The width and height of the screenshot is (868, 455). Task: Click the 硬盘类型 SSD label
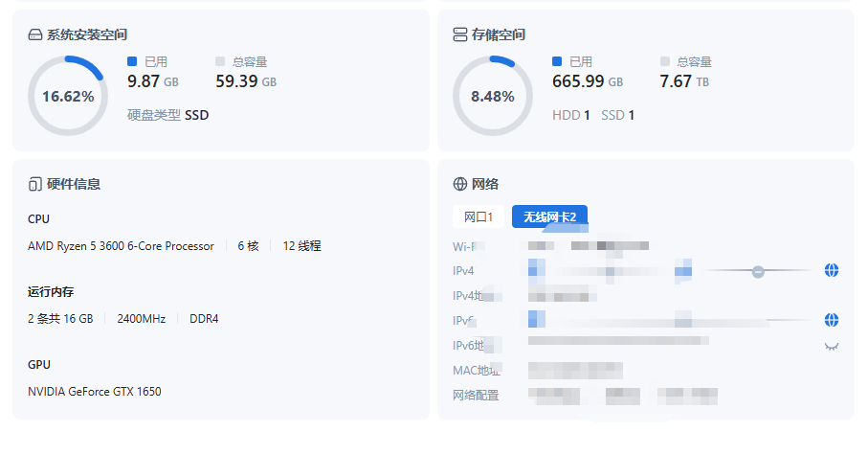167,115
